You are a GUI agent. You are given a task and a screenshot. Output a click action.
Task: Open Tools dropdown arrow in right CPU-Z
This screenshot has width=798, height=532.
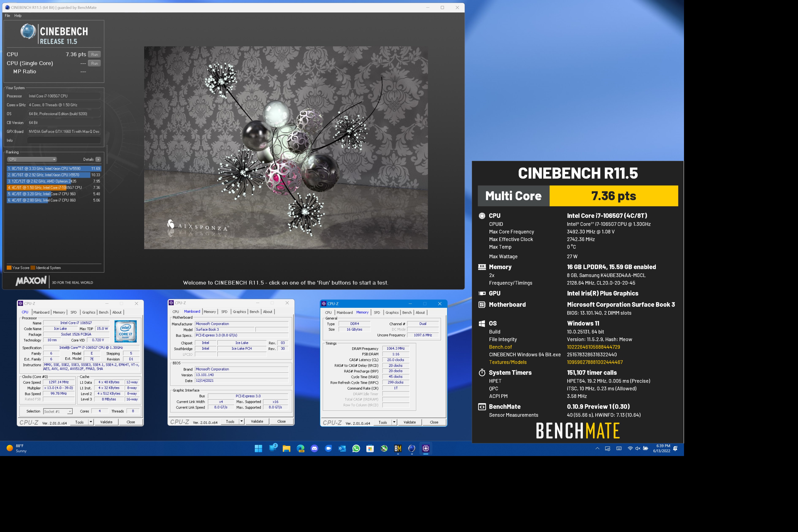coord(394,422)
